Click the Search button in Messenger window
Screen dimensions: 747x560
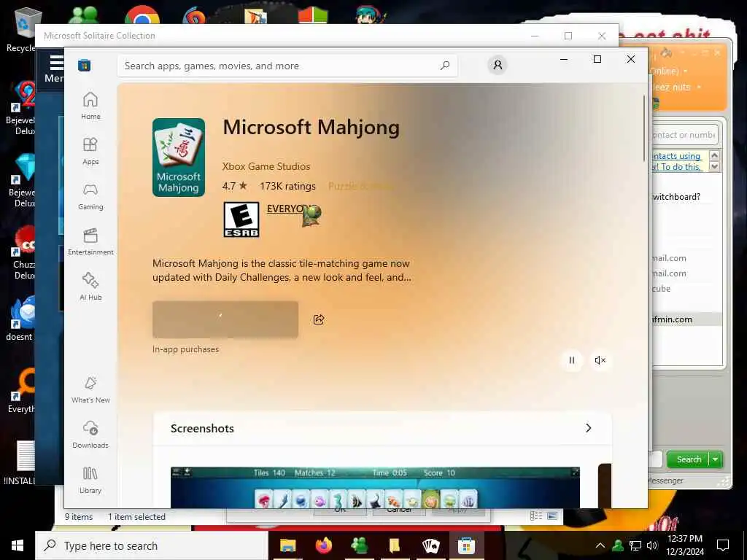(689, 459)
